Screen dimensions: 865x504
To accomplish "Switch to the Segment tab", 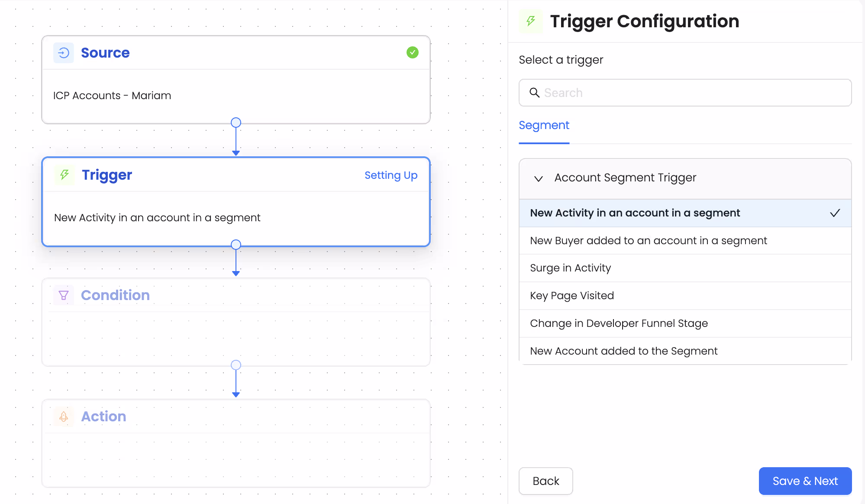I will 544,125.
